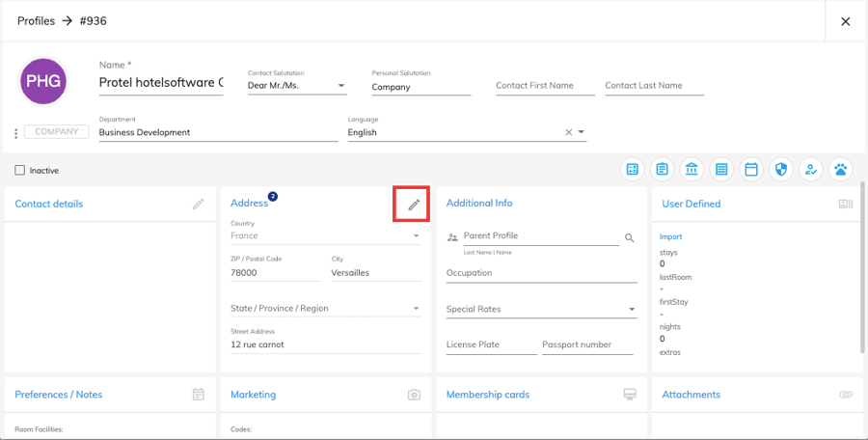Click the License Plate input field
868x440 pixels.
coord(491,344)
